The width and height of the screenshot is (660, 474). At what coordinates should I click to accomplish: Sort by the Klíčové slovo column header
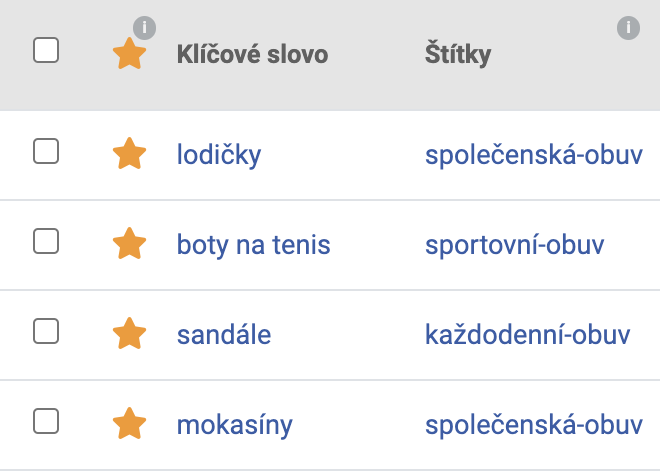[x=252, y=54]
